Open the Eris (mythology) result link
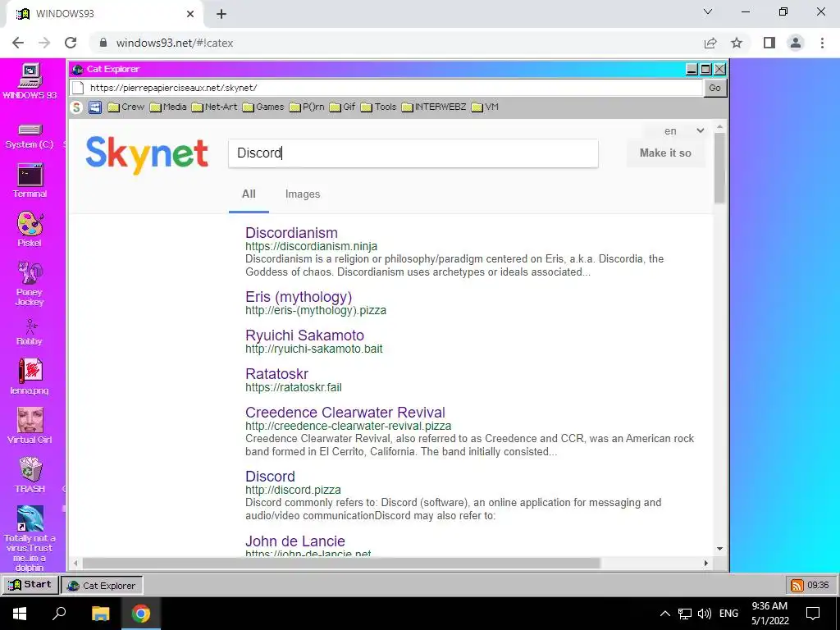Image resolution: width=840 pixels, height=630 pixels. click(299, 297)
